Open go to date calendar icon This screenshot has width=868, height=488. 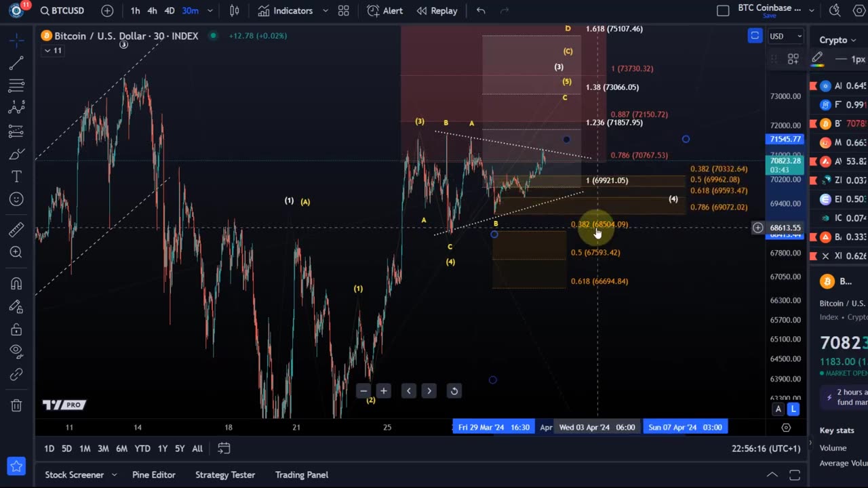point(224,448)
